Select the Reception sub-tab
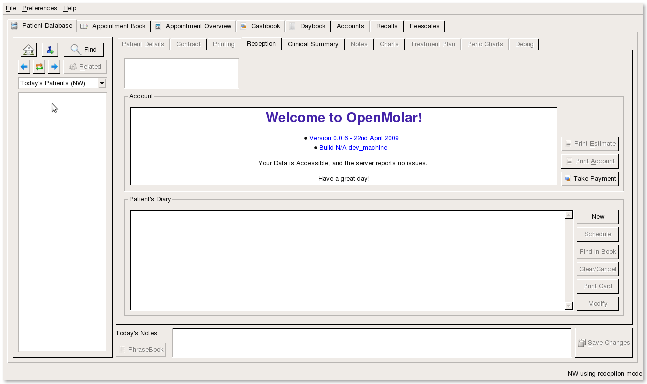Screen dimensions: 647x384 coord(261,43)
